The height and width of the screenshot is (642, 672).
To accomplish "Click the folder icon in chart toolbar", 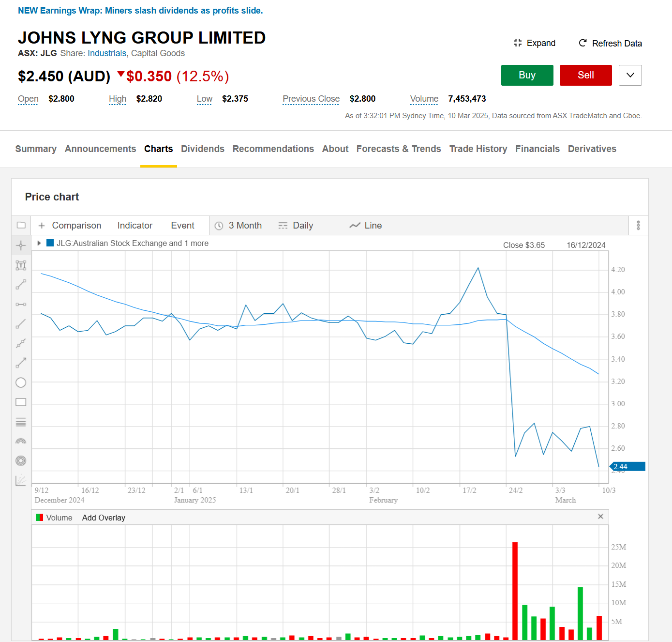I will pos(21,225).
